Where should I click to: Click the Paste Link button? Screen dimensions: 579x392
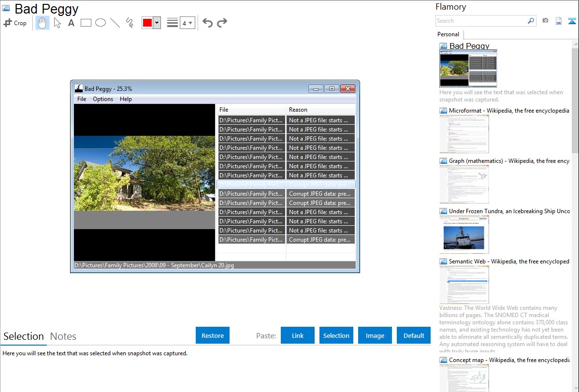[297, 335]
